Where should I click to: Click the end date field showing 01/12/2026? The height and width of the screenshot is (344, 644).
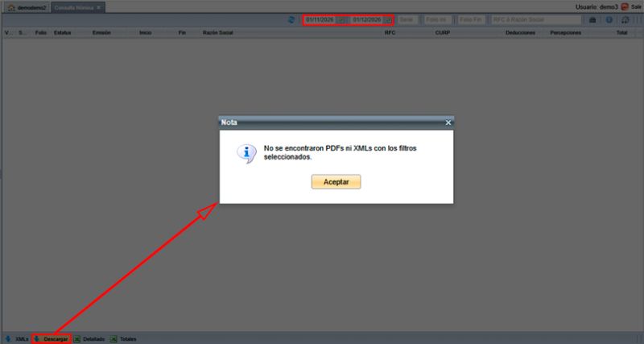(x=367, y=19)
